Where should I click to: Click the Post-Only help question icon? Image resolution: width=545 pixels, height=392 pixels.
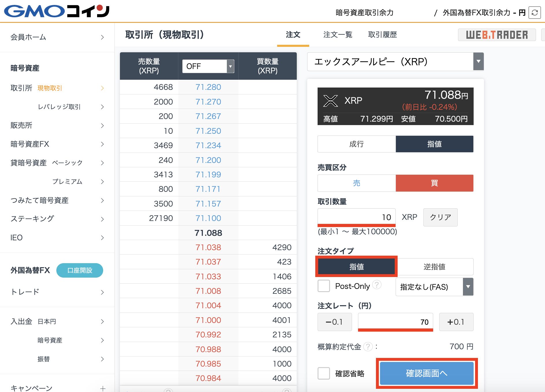377,286
